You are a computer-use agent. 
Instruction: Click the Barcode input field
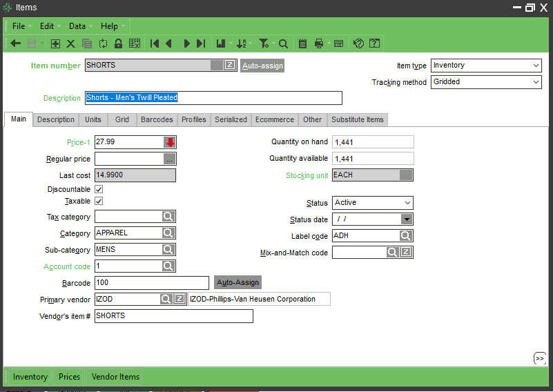click(152, 283)
